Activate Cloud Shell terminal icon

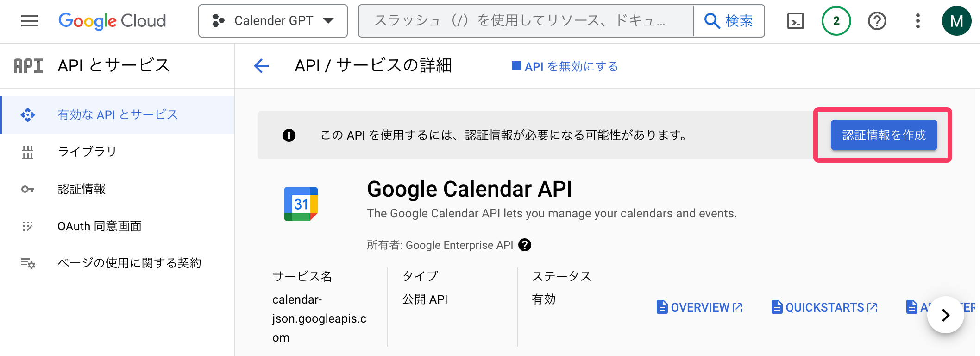795,21
